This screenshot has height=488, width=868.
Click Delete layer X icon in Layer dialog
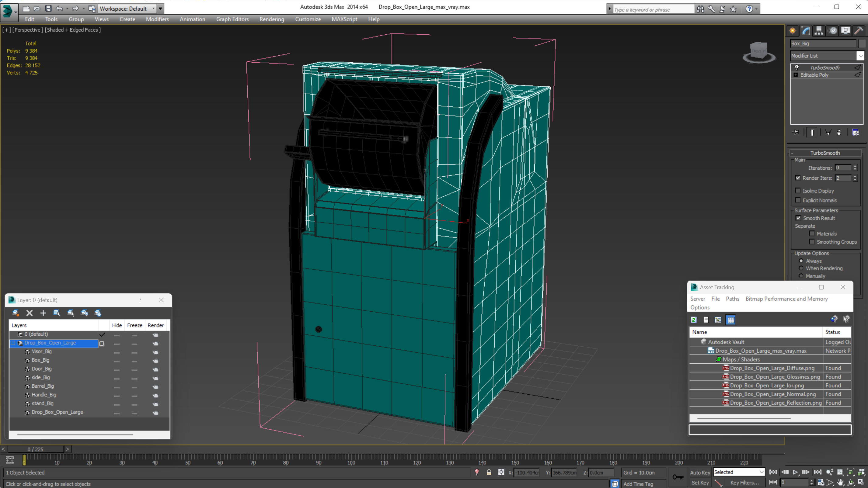point(29,313)
